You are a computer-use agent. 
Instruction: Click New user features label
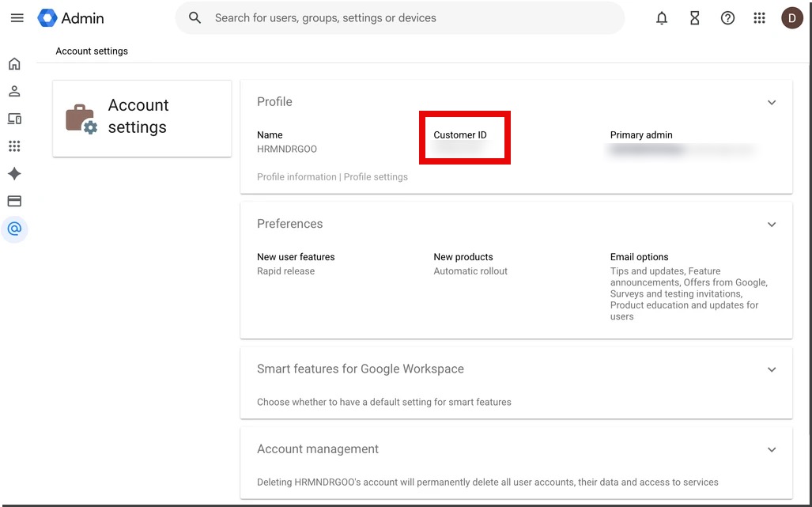(x=296, y=257)
